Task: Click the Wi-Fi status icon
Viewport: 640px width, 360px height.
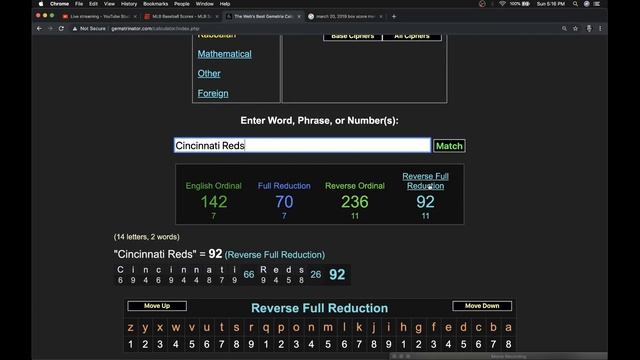Action: pos(502,4)
